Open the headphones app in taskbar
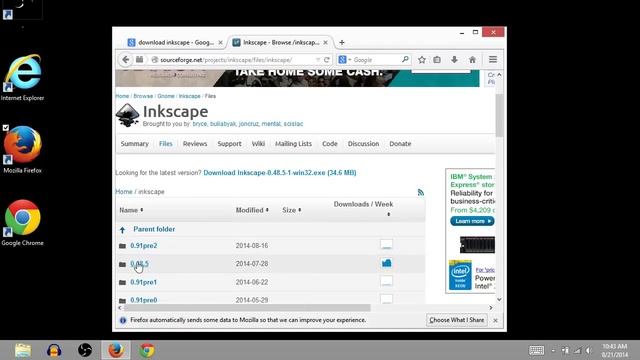 54,350
